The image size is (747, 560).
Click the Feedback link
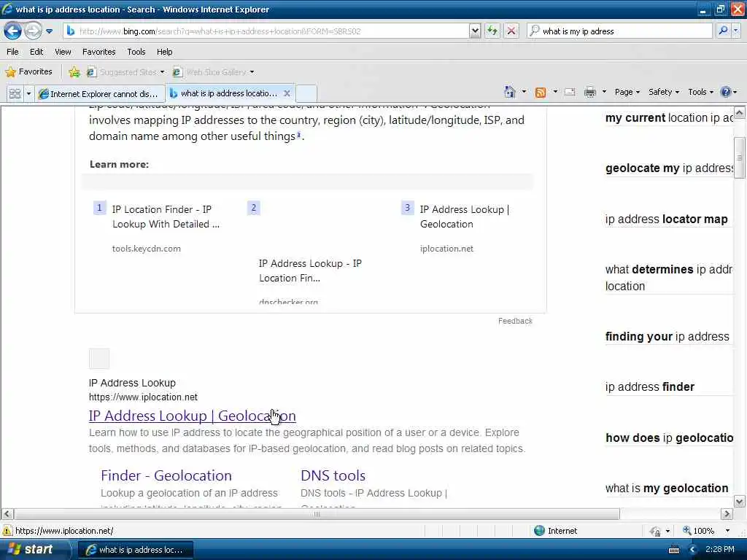515,321
